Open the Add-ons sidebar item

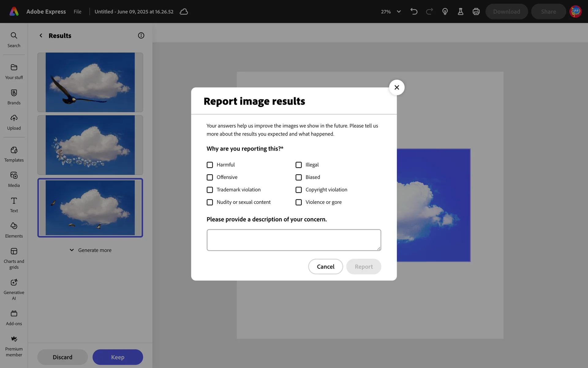(x=14, y=314)
